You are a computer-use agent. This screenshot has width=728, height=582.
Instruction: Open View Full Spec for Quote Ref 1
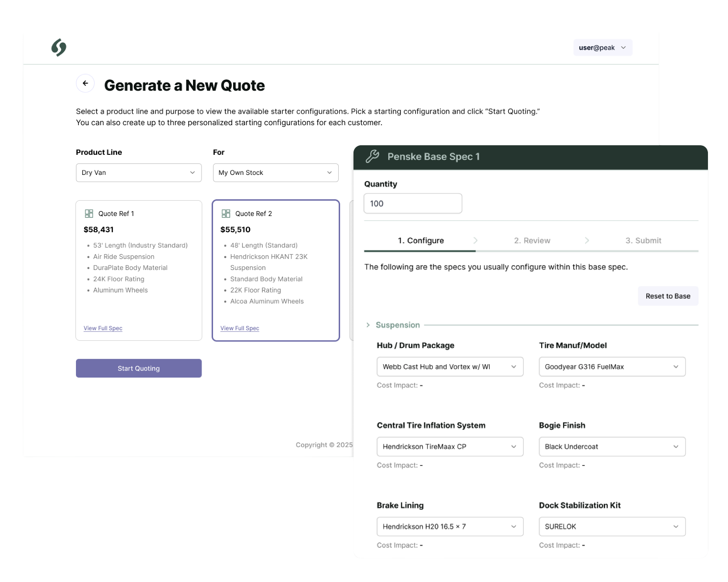[x=103, y=328]
